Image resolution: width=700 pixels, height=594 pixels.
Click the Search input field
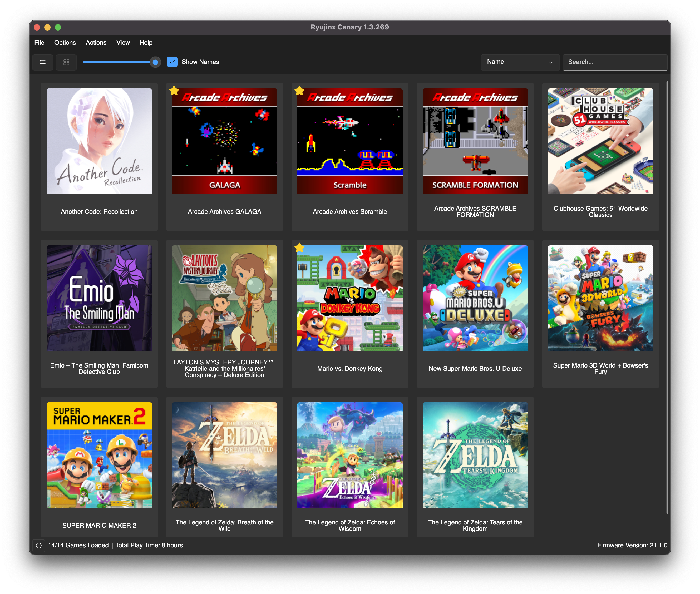point(615,62)
